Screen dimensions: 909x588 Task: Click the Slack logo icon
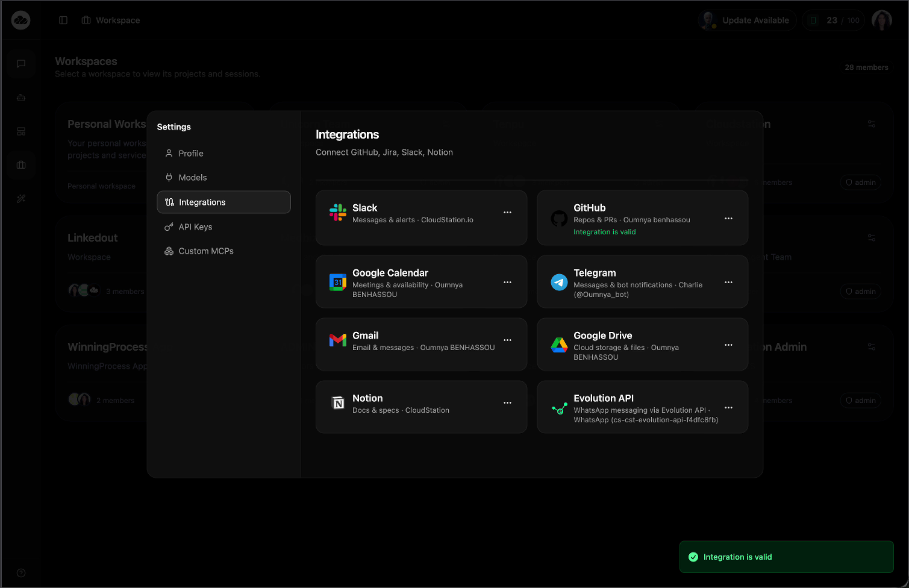coord(338,213)
